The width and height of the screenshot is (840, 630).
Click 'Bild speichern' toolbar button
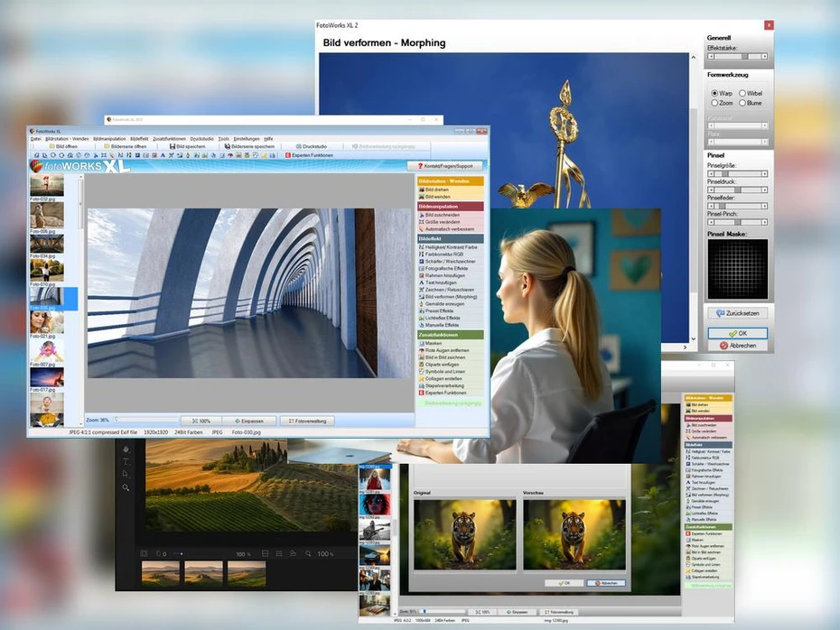point(188,145)
